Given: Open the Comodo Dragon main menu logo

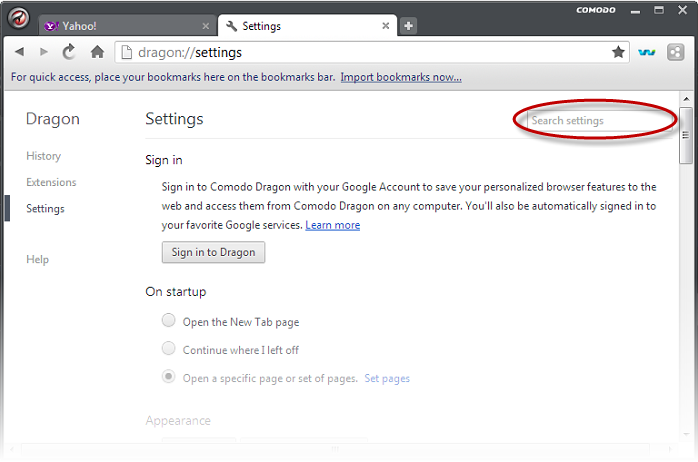Looking at the screenshot, I should (19, 18).
